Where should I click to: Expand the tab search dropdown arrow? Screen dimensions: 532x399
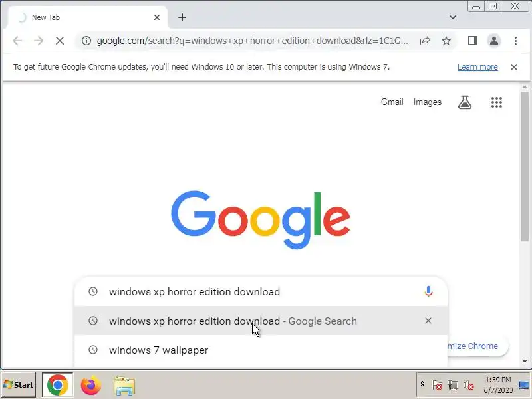click(452, 17)
